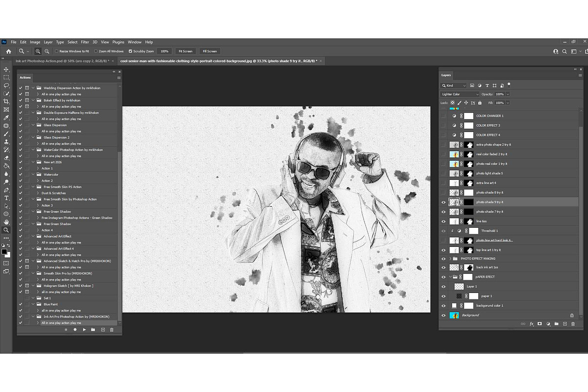Select the Lasso tool
Viewport: 588px width, 392px height.
point(6,85)
